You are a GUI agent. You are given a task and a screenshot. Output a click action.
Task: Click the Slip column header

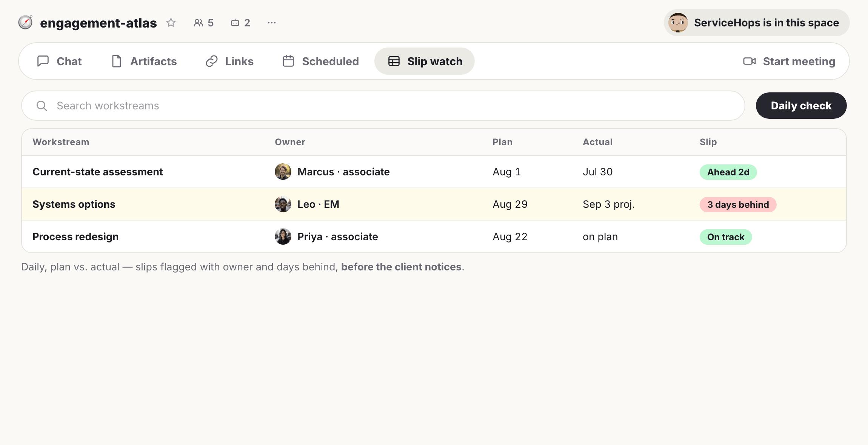[x=708, y=142]
